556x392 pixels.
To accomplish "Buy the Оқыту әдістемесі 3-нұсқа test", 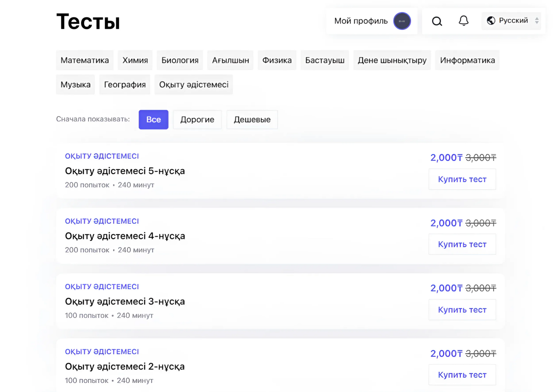I will coord(462,310).
